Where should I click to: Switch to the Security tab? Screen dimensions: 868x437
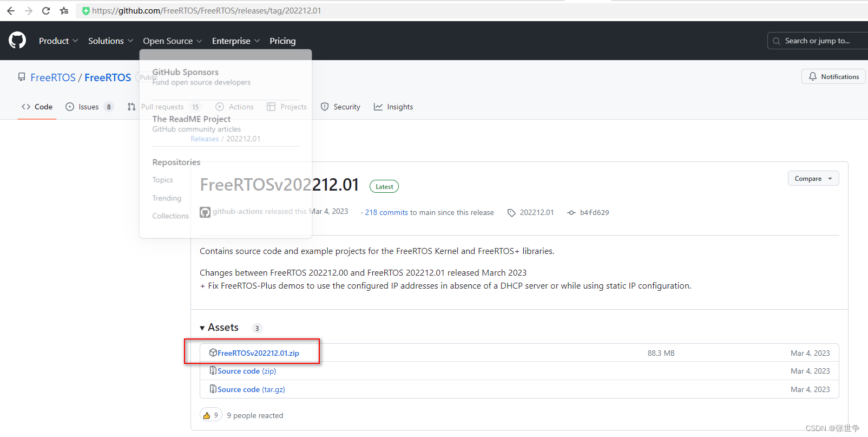(x=340, y=107)
